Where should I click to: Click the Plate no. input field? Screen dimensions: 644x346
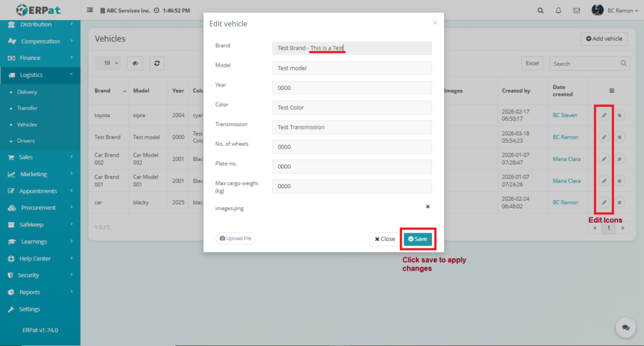[352, 167]
